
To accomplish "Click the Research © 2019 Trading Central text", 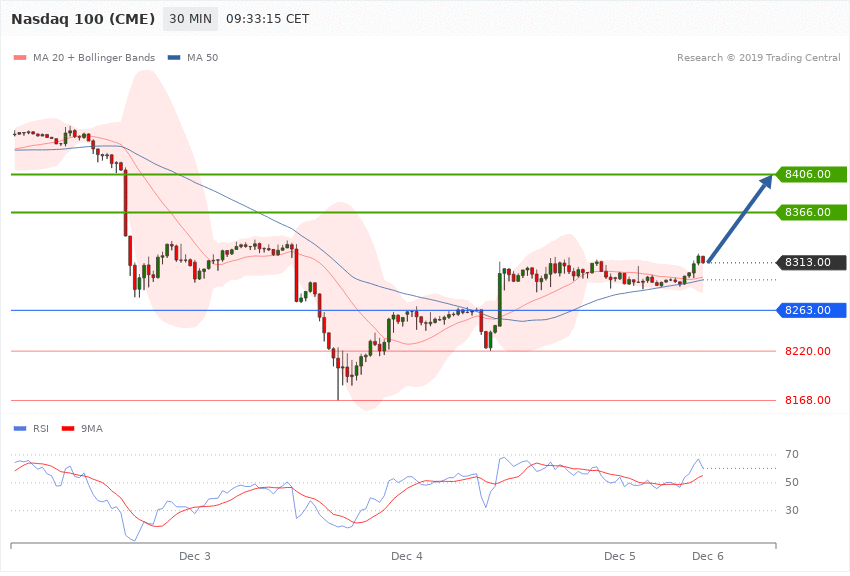I will pos(758,57).
